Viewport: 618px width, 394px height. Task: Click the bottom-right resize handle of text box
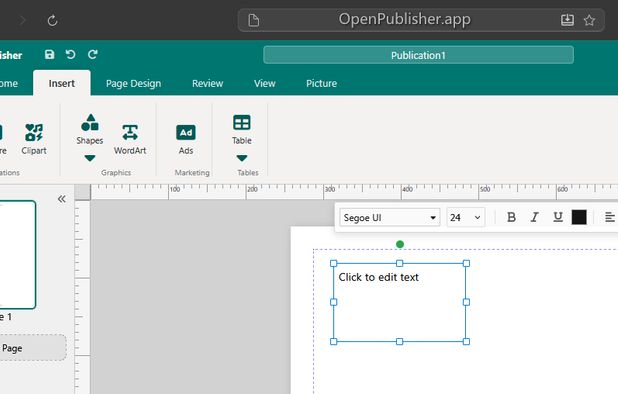point(466,341)
